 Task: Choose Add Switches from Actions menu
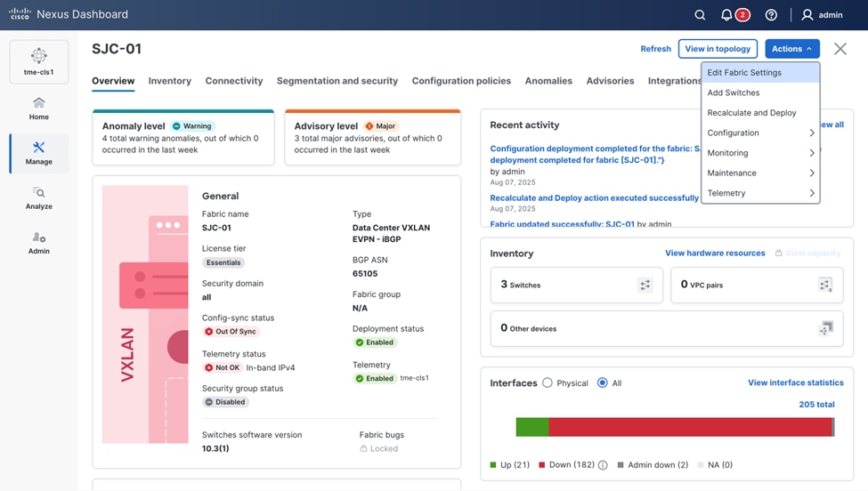pyautogui.click(x=760, y=93)
